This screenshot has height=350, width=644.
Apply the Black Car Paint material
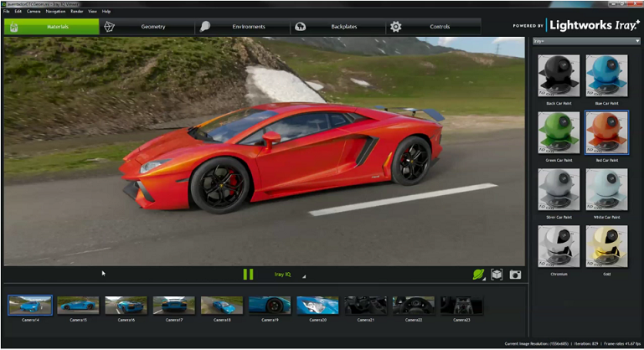click(559, 75)
